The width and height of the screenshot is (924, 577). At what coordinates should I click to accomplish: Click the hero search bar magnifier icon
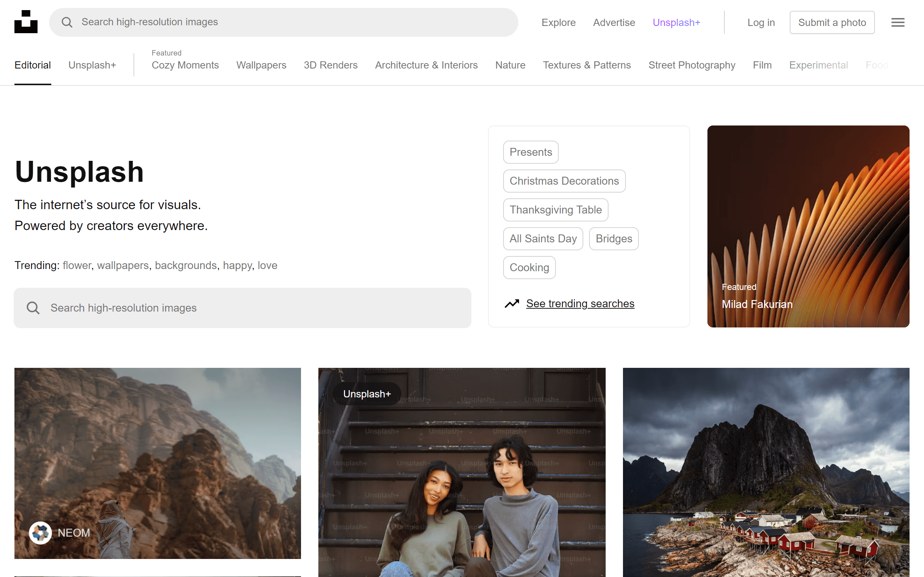[33, 308]
